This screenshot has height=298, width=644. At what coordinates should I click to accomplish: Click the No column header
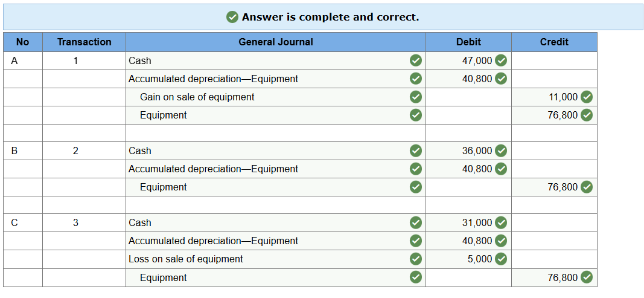(22, 42)
